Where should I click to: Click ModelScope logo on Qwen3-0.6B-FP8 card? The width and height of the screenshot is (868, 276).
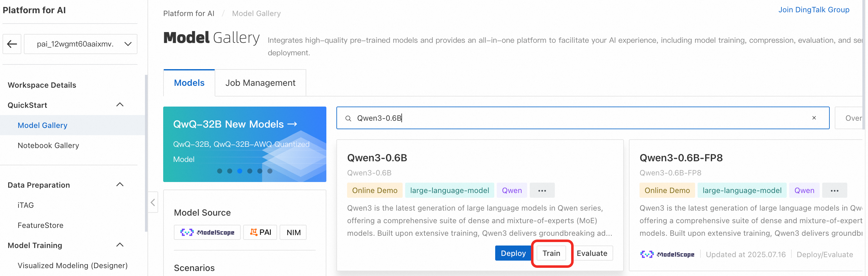[667, 254]
